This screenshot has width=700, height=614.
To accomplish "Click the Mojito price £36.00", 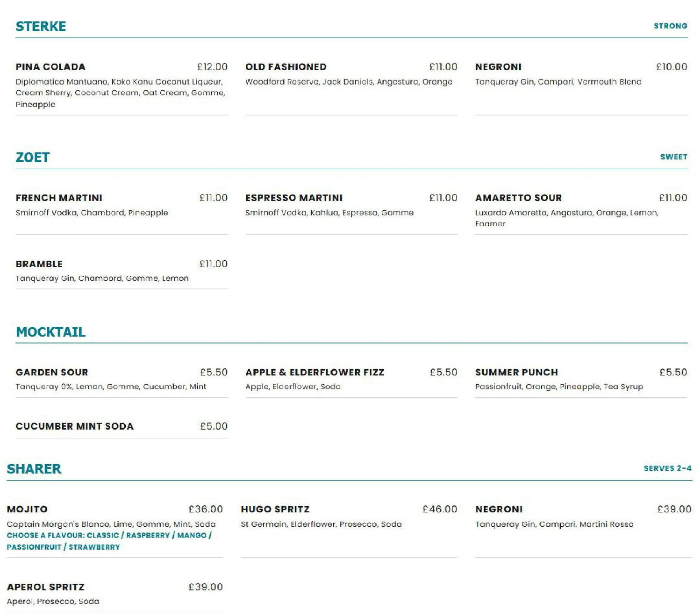I will pos(205,509).
